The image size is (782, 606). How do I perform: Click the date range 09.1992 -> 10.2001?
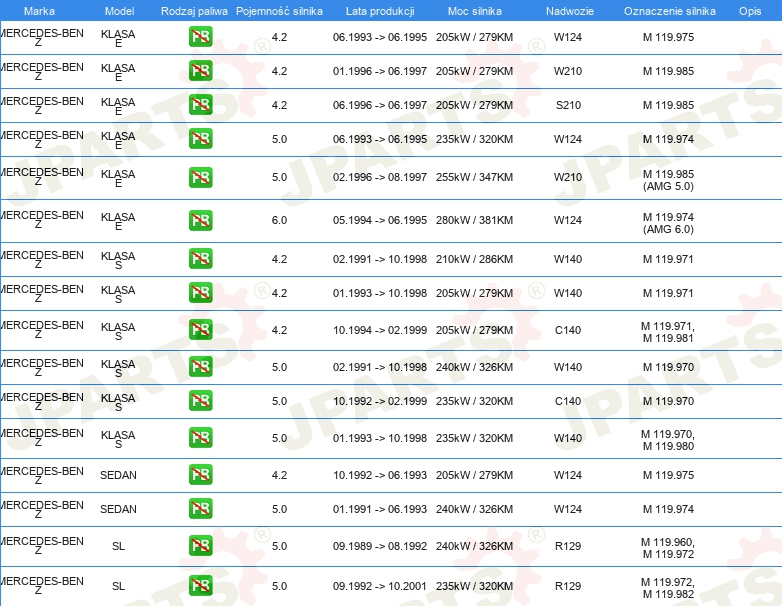[380, 587]
